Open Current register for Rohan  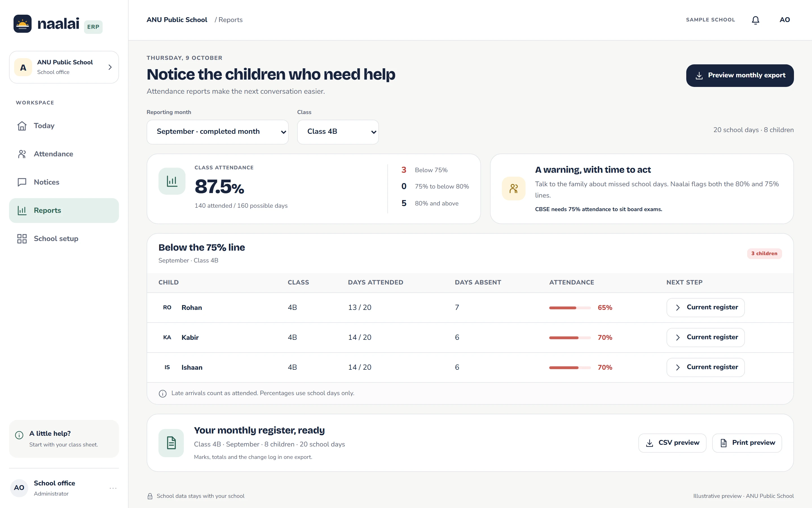[705, 307]
